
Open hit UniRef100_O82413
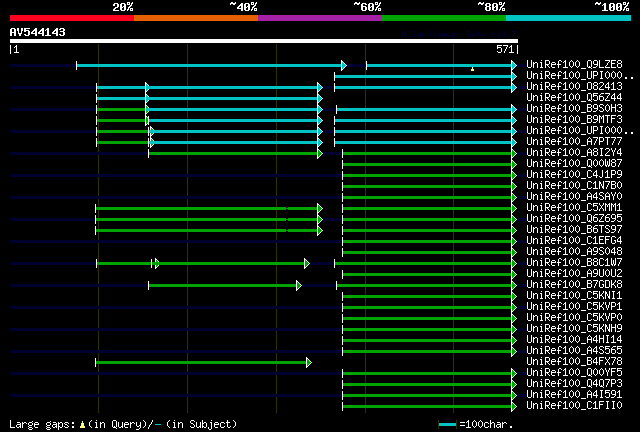tap(574, 87)
